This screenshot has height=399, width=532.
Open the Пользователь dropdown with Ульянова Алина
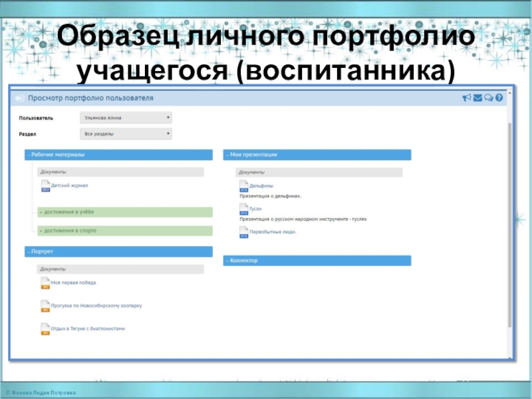(126, 118)
